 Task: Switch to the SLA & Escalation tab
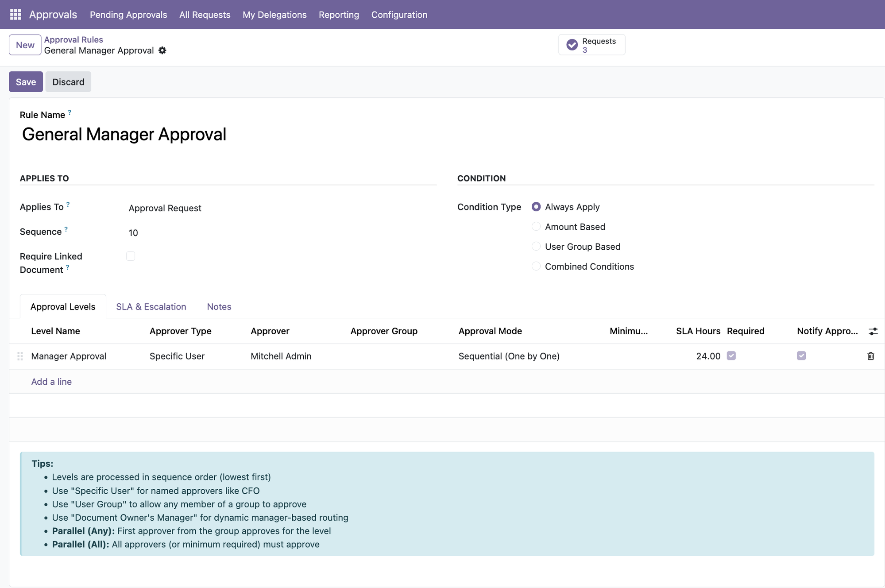pyautogui.click(x=151, y=306)
